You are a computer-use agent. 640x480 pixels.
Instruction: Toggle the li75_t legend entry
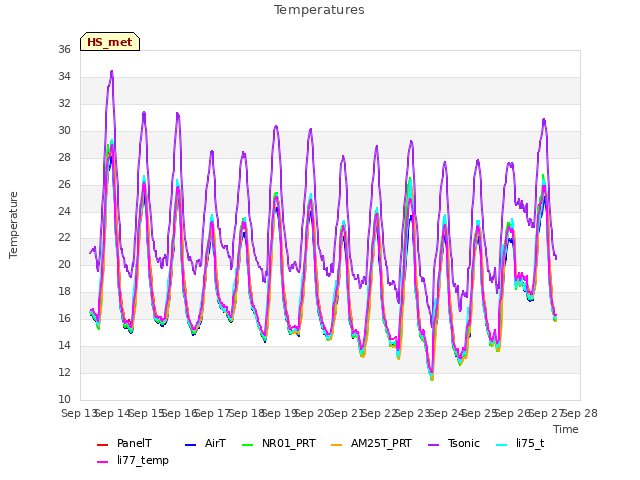tap(520, 444)
